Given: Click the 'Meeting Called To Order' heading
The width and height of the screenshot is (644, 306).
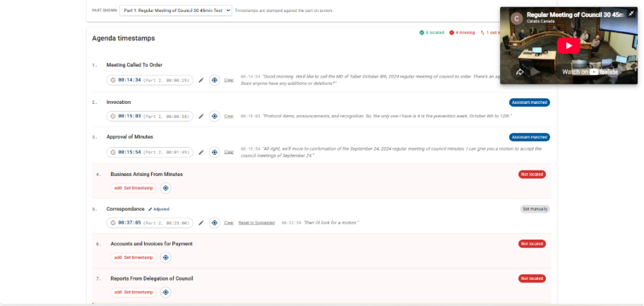Looking at the screenshot, I should [134, 65].
